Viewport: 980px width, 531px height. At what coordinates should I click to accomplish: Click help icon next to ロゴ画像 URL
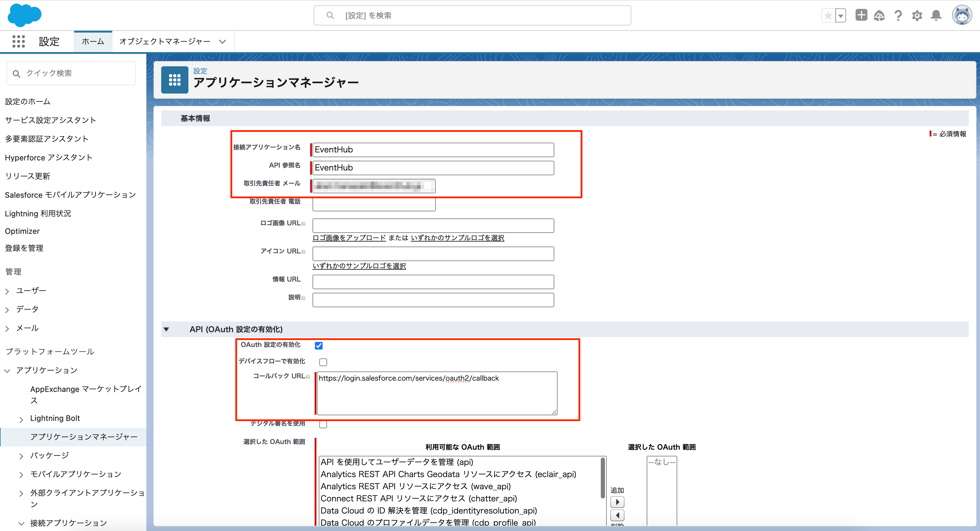303,224
